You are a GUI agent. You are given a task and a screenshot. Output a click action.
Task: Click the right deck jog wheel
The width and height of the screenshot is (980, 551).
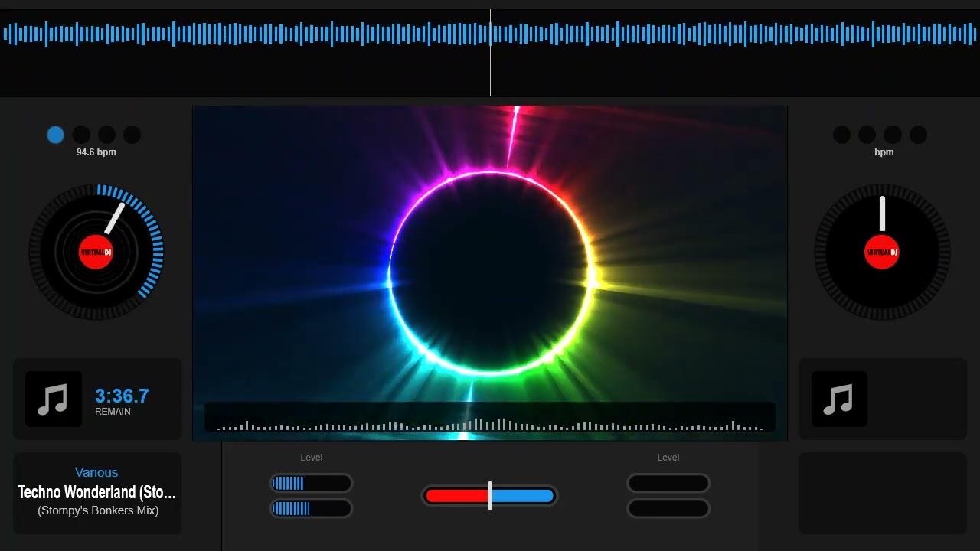pos(882,252)
